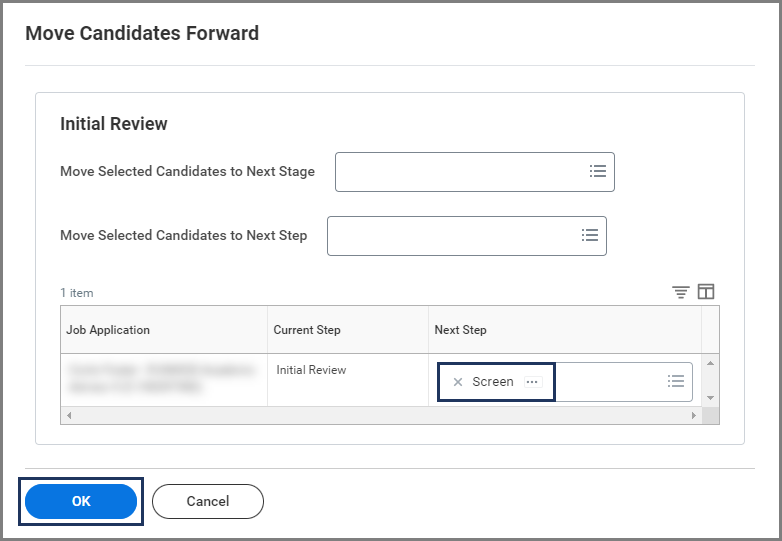
Task: Click the filter icon above the table
Action: 681,292
